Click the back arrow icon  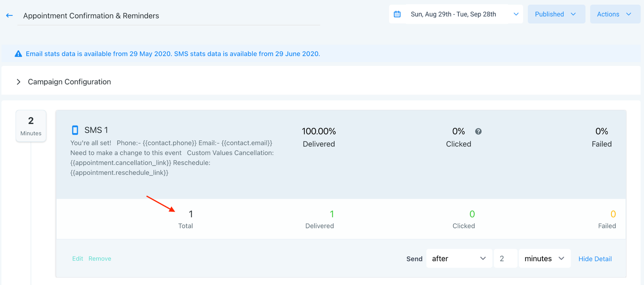tap(9, 16)
